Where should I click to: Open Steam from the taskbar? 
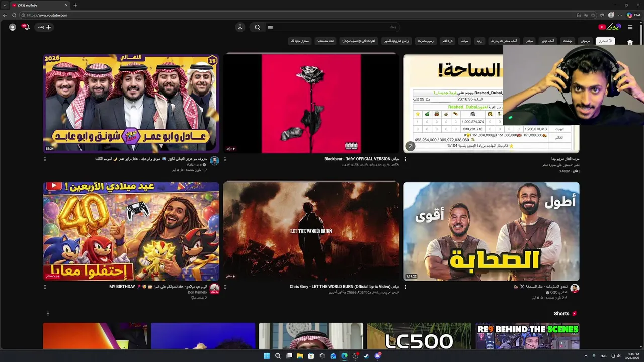tap(366, 356)
